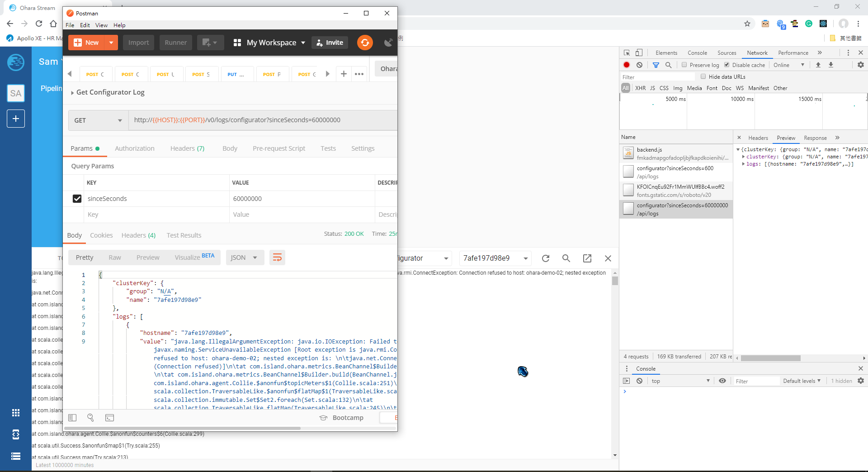Click the request URL field
The image size is (868, 472).
(263, 120)
